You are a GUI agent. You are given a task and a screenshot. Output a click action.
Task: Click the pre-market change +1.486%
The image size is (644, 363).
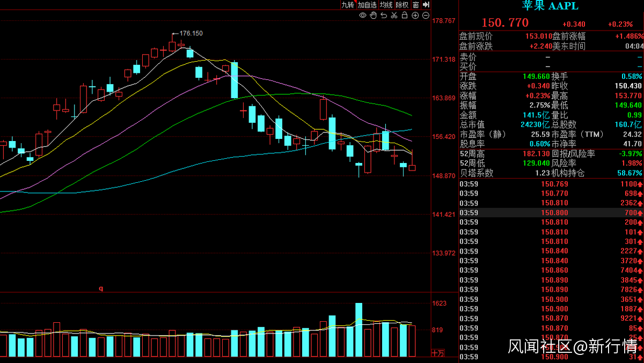(x=629, y=36)
